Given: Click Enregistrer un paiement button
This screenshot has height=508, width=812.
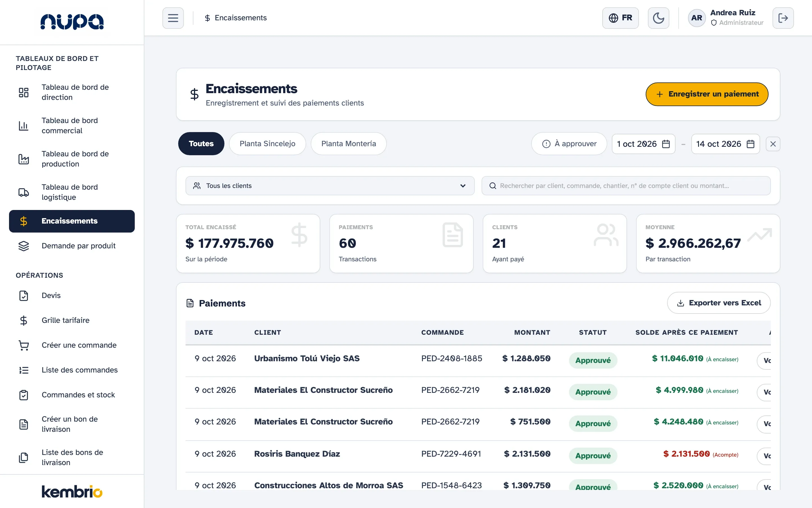Looking at the screenshot, I should tap(707, 94).
